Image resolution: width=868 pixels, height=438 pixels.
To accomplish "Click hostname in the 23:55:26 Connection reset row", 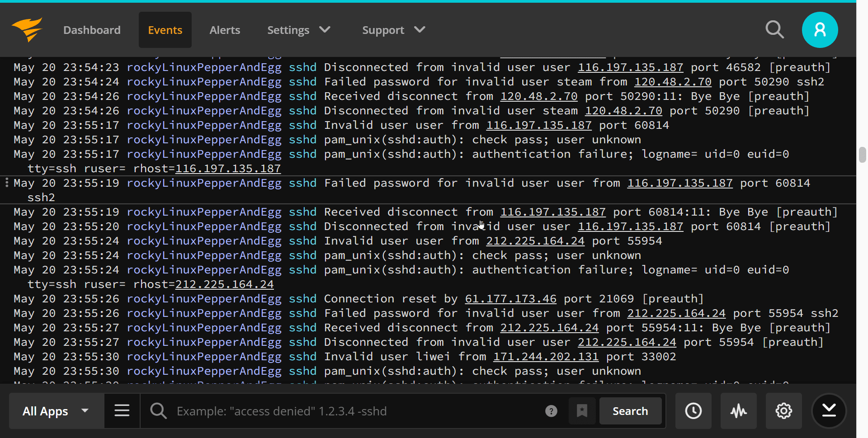I will 204,299.
